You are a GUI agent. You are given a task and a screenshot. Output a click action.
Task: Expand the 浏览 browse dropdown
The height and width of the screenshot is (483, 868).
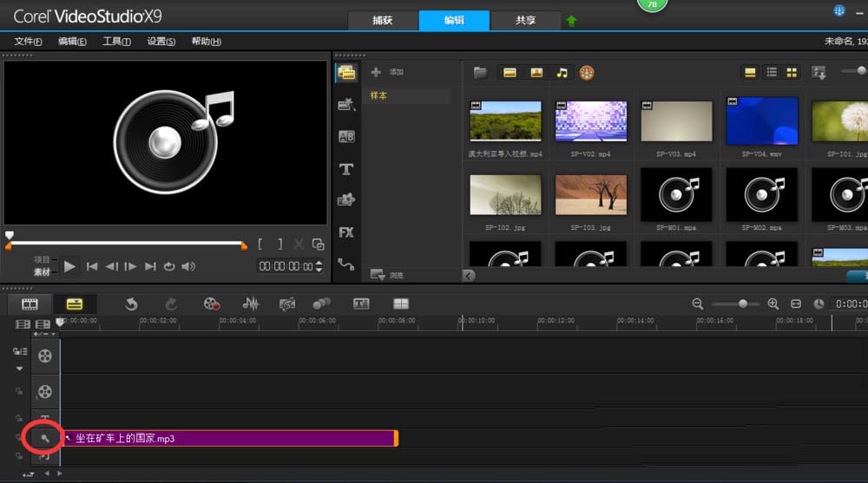click(378, 275)
